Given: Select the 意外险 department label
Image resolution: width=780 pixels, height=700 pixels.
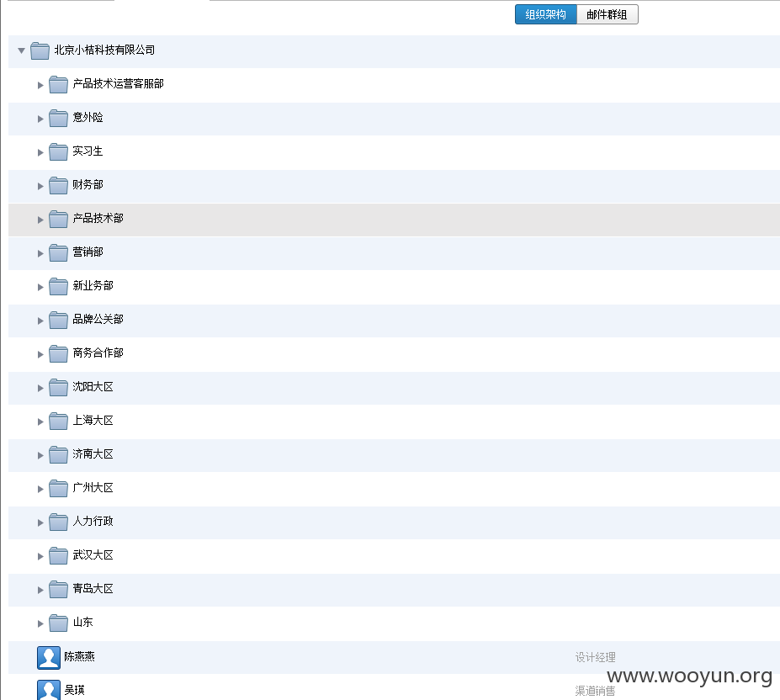Looking at the screenshot, I should (x=88, y=118).
